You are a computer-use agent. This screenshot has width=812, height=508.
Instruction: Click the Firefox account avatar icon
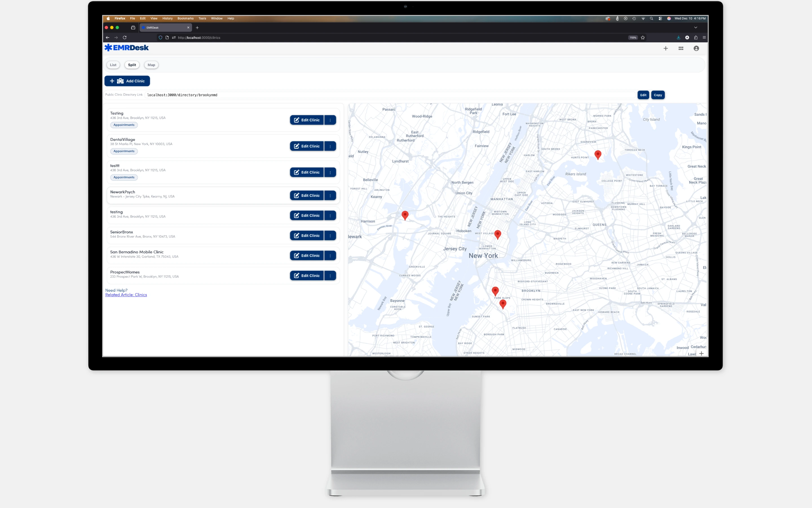687,38
